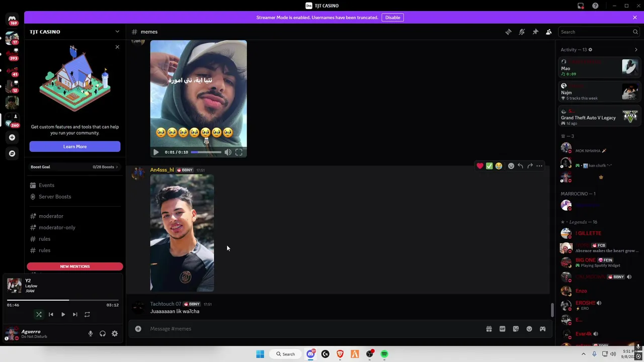The image size is (644, 362).
Task: Jump to NEW MENTIONS
Action: pos(75,266)
